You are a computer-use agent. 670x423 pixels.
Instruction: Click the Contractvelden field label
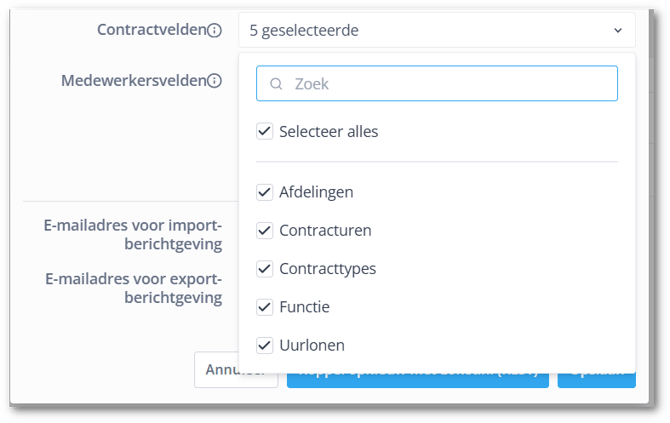click(150, 31)
